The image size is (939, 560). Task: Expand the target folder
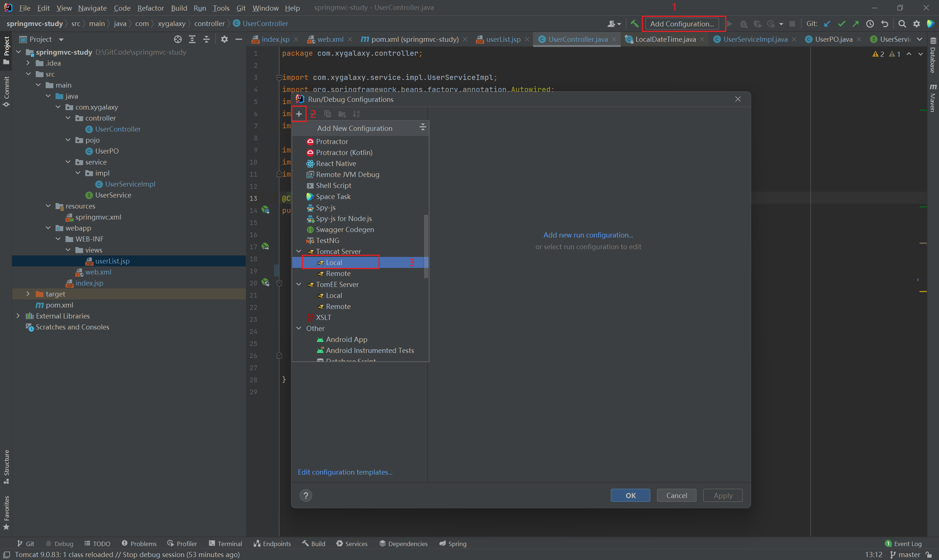click(x=28, y=294)
